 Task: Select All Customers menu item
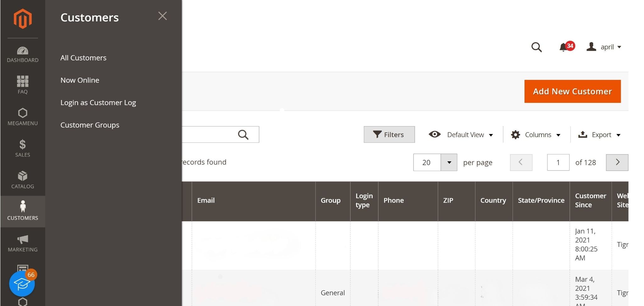click(83, 58)
